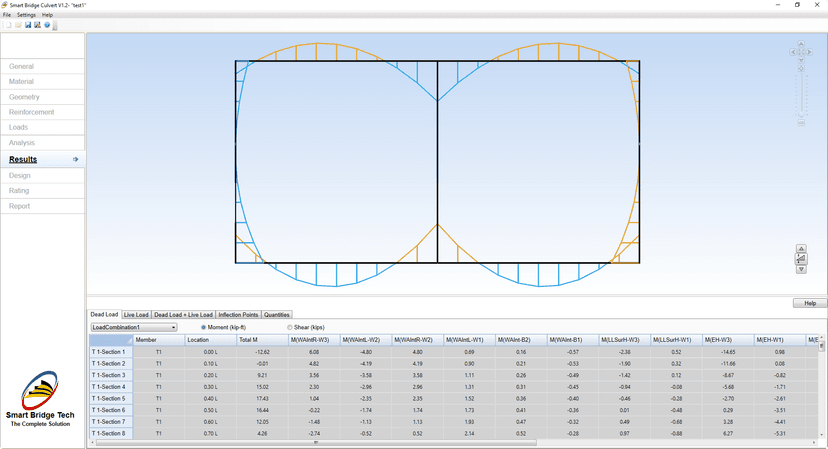Switch to the Live Load tab
The image size is (828, 449).
tap(136, 315)
